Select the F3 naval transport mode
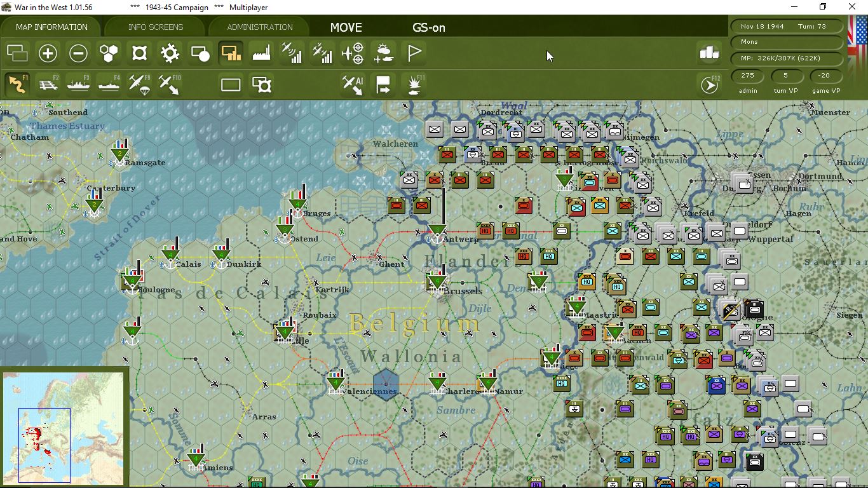This screenshot has width=868, height=488. pos(78,84)
